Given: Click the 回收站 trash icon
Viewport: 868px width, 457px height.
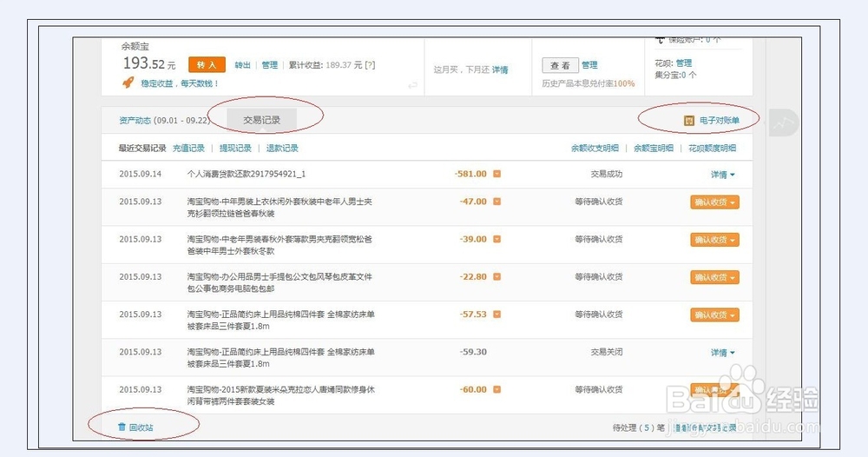Looking at the screenshot, I should point(122,427).
